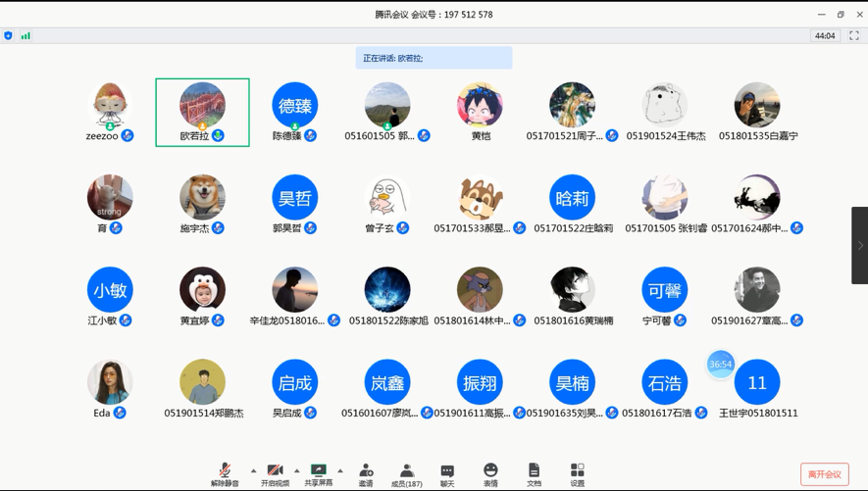Click 陈德臻 participant avatar
Screen dimensions: 868x491
tap(294, 105)
